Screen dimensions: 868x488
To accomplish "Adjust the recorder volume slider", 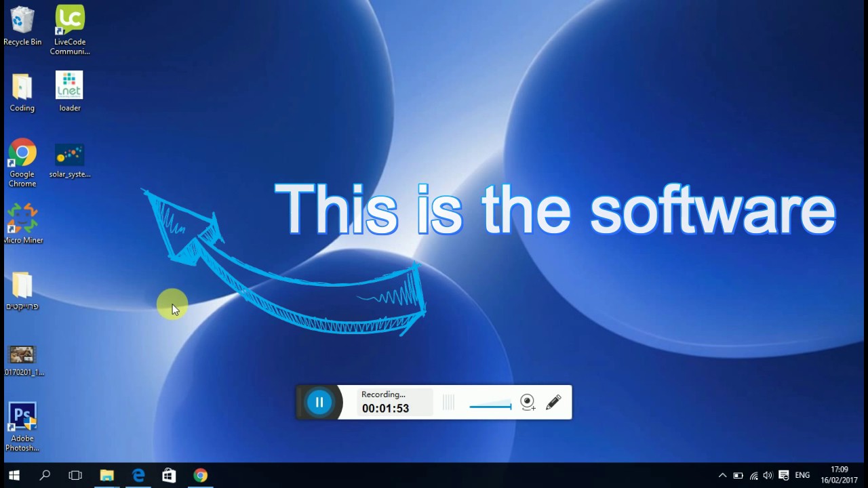I will click(490, 406).
